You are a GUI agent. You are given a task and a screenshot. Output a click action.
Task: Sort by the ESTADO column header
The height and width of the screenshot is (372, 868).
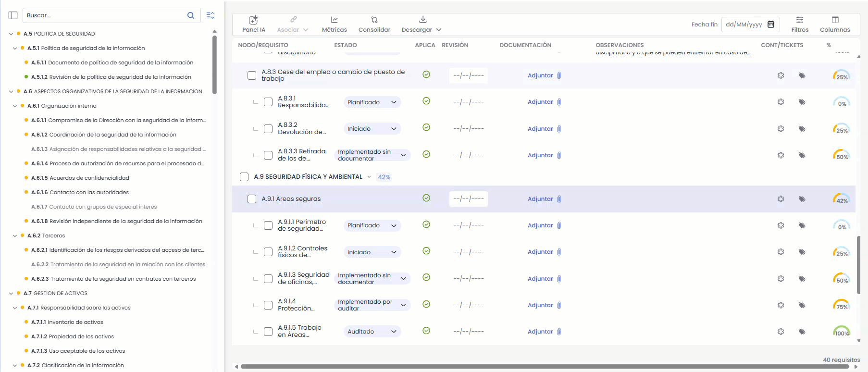pos(346,45)
